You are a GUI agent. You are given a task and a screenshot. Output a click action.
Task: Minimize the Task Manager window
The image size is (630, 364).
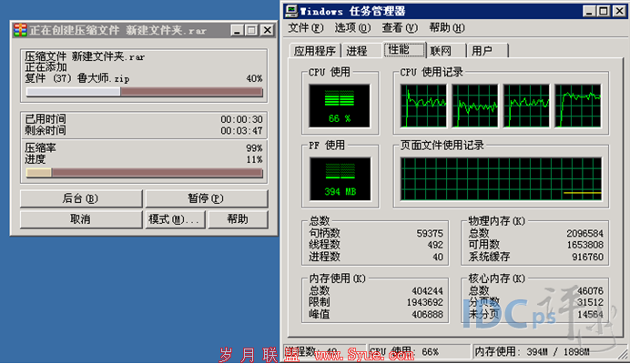[589, 11]
